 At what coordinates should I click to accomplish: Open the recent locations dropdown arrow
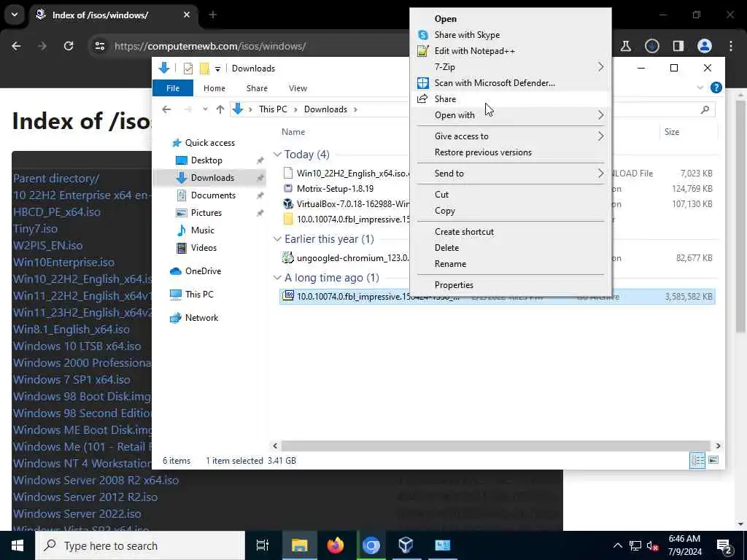coord(205,109)
